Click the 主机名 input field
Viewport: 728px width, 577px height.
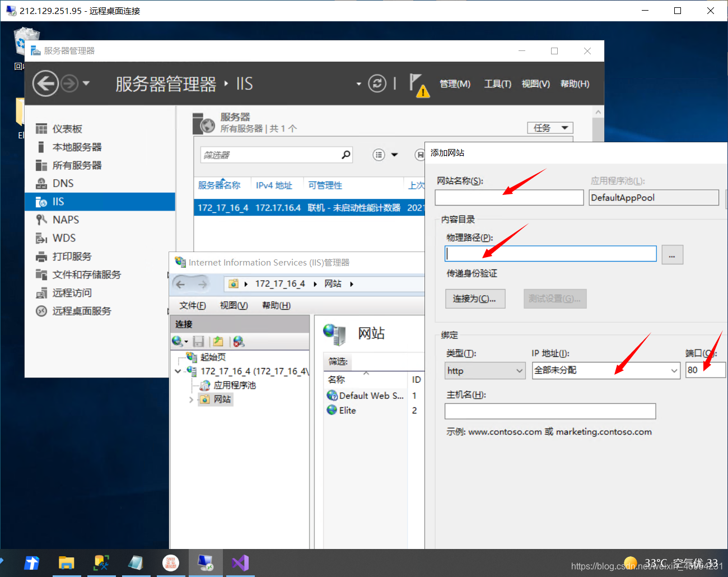550,411
